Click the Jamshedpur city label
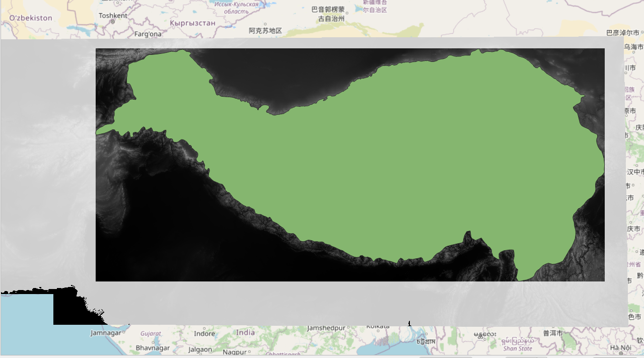This screenshot has width=644, height=358. point(326,328)
